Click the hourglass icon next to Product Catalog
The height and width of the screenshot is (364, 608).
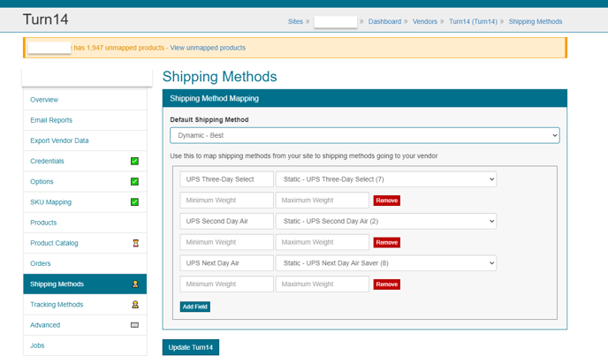point(134,243)
